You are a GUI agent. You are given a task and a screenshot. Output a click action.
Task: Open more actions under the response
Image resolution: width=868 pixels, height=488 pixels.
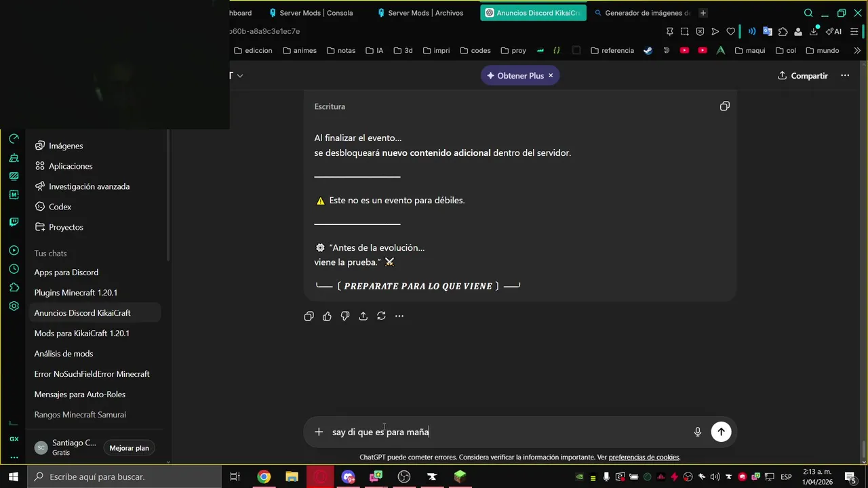click(x=399, y=316)
